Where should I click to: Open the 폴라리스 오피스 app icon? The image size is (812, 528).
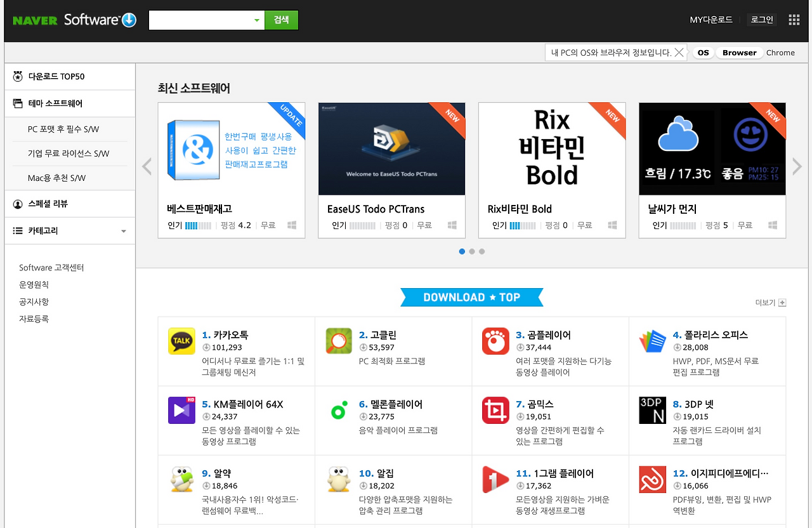coord(653,341)
